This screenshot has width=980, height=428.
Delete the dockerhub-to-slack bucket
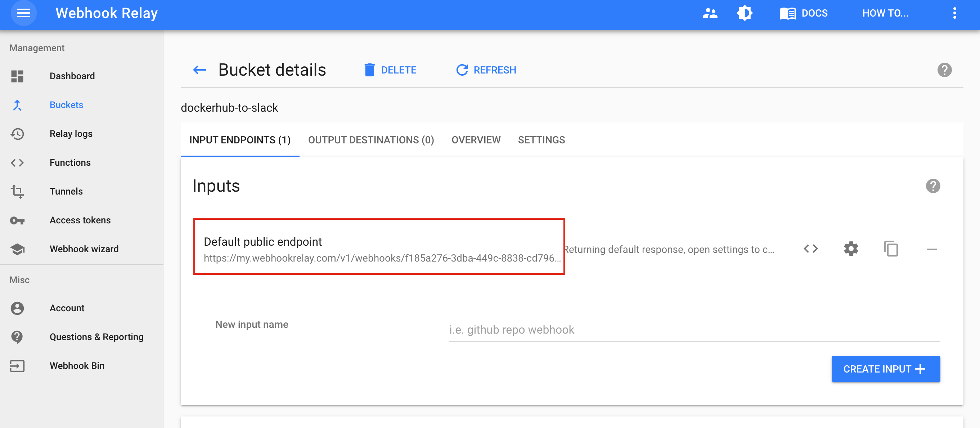pyautogui.click(x=391, y=70)
